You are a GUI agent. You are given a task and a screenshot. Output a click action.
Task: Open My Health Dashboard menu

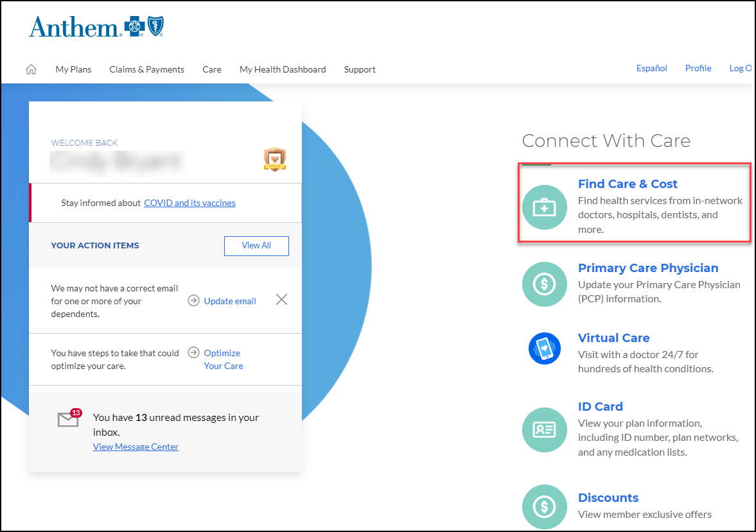tap(283, 69)
